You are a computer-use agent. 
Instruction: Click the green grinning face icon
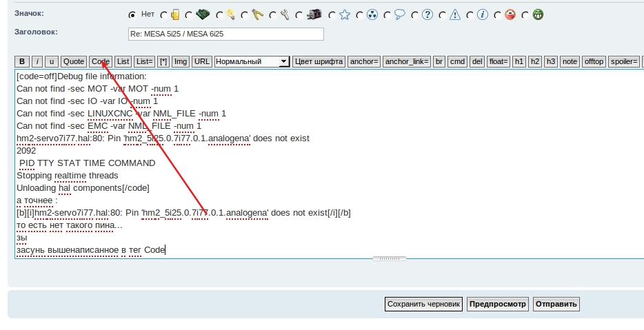coord(538,14)
